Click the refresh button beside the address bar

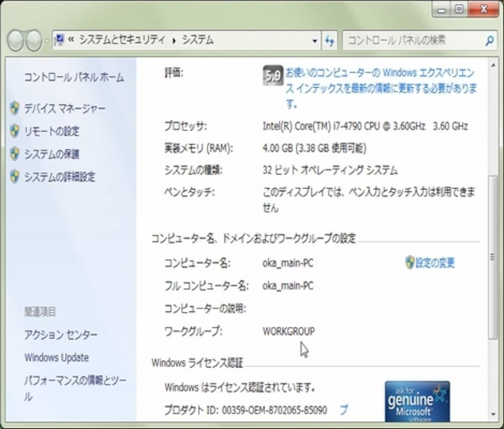[330, 40]
